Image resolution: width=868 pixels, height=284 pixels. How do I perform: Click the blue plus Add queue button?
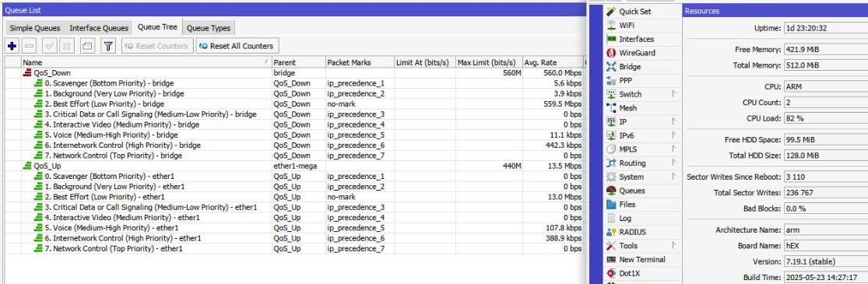click(12, 46)
